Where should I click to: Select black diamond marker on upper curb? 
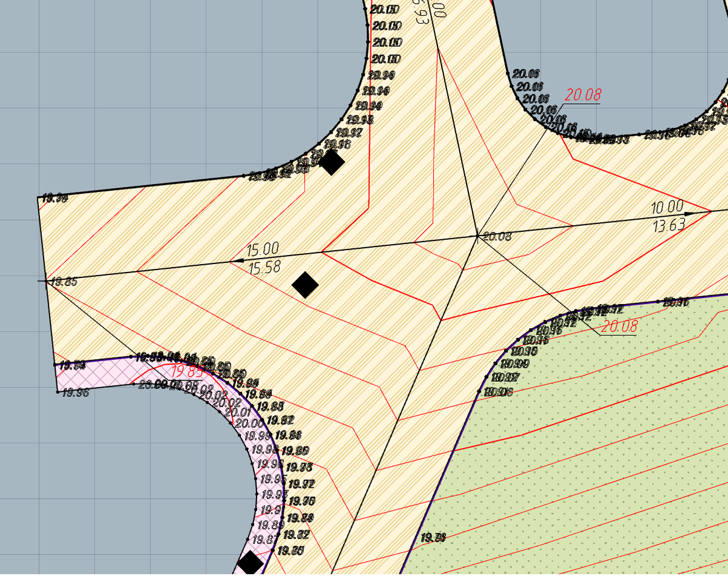(331, 161)
